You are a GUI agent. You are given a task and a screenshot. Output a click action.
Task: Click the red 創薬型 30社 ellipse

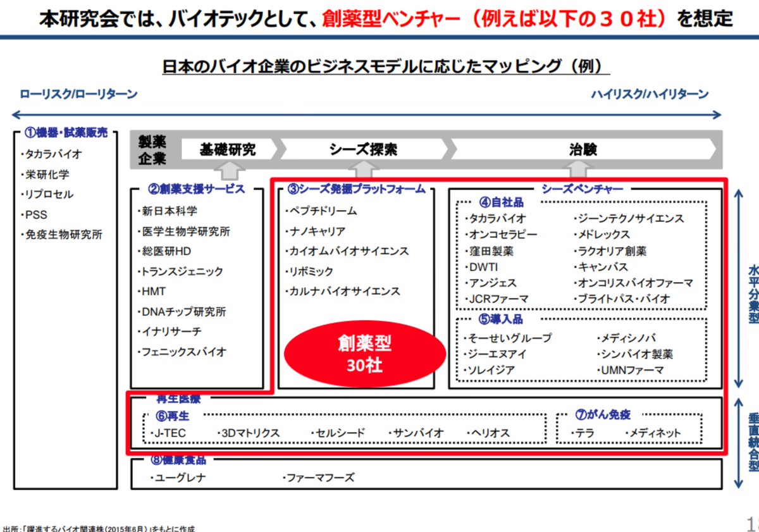[x=364, y=355]
